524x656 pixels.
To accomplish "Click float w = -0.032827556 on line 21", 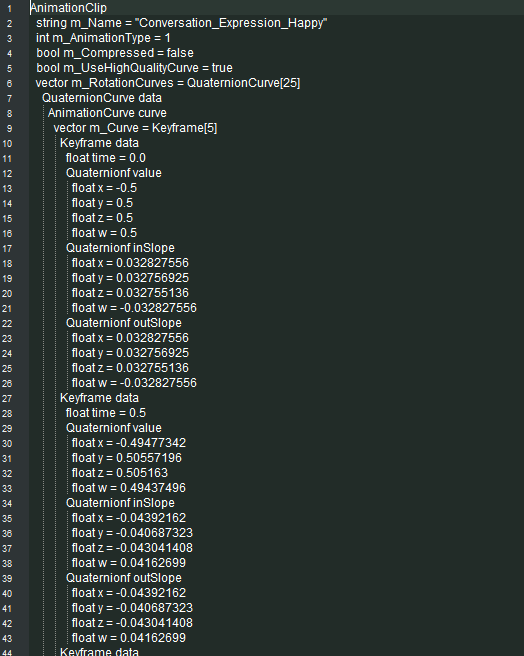I will (x=134, y=308).
